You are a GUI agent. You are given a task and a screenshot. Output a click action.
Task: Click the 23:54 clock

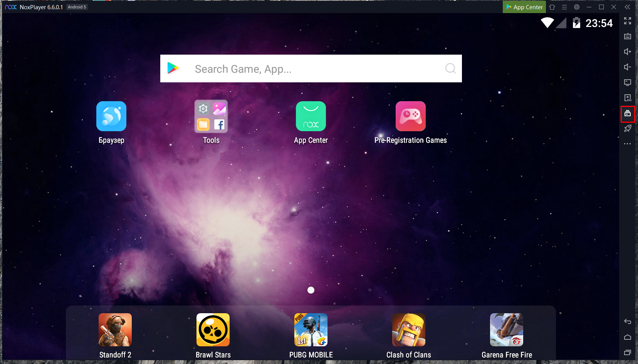tap(599, 23)
